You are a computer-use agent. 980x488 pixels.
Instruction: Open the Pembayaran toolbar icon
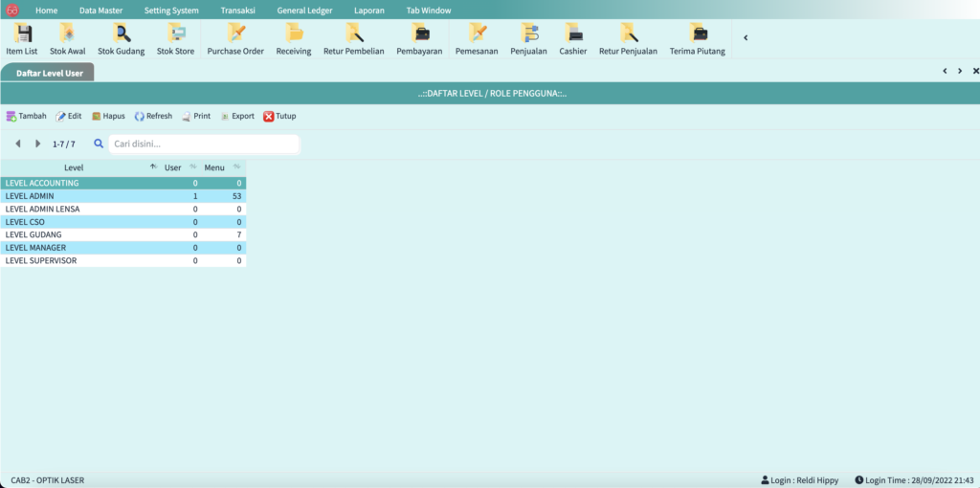pyautogui.click(x=419, y=39)
